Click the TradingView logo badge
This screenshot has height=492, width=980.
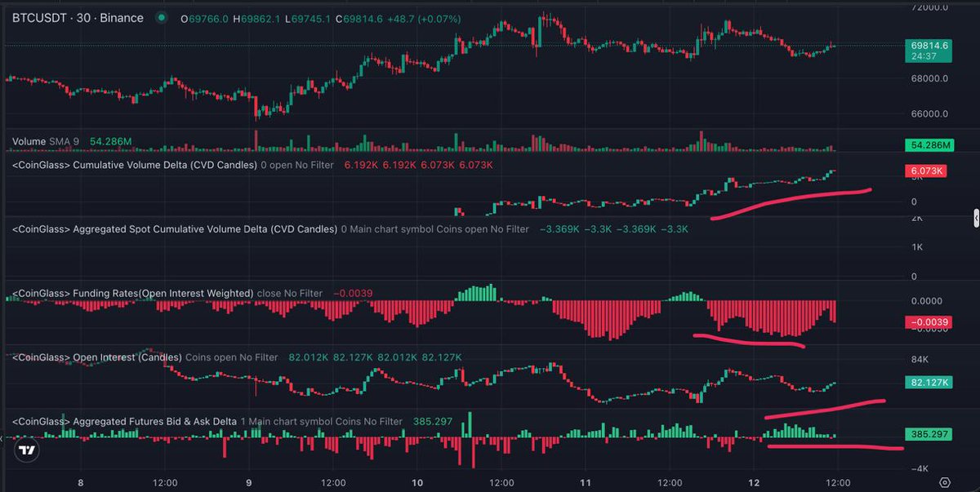click(x=27, y=450)
